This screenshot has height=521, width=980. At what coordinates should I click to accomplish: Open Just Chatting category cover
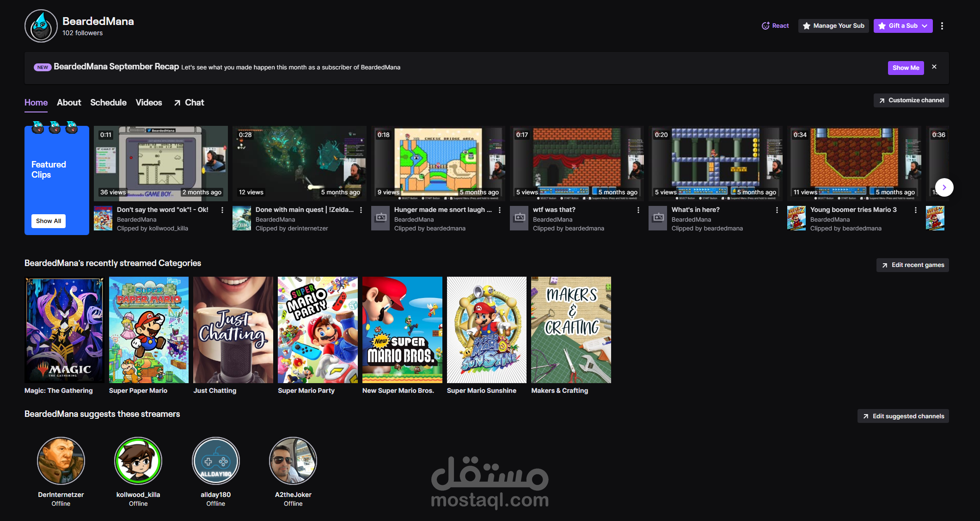point(233,330)
